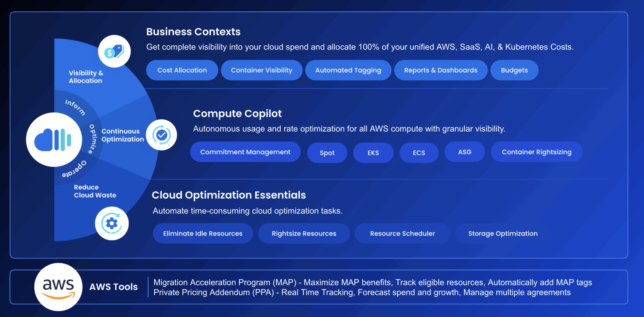The height and width of the screenshot is (317, 644).
Task: Select the circular checkmark icon for Continuous Optimization
Action: tap(161, 135)
